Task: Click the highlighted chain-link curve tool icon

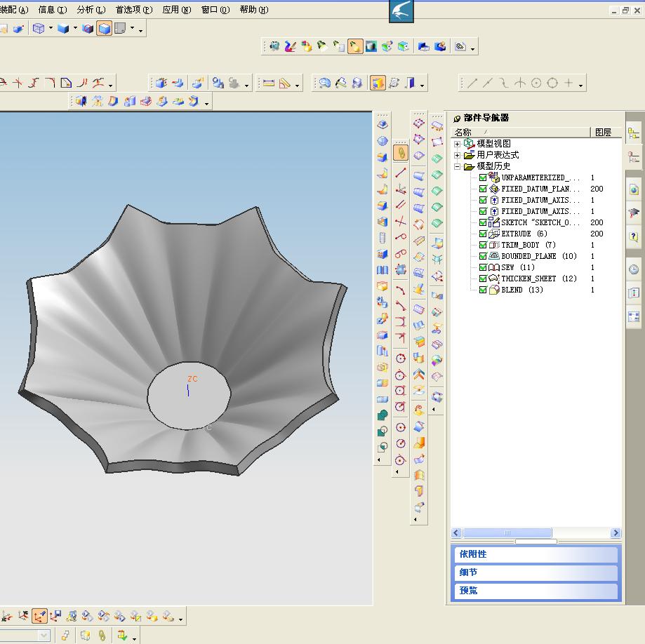Action: (x=401, y=152)
